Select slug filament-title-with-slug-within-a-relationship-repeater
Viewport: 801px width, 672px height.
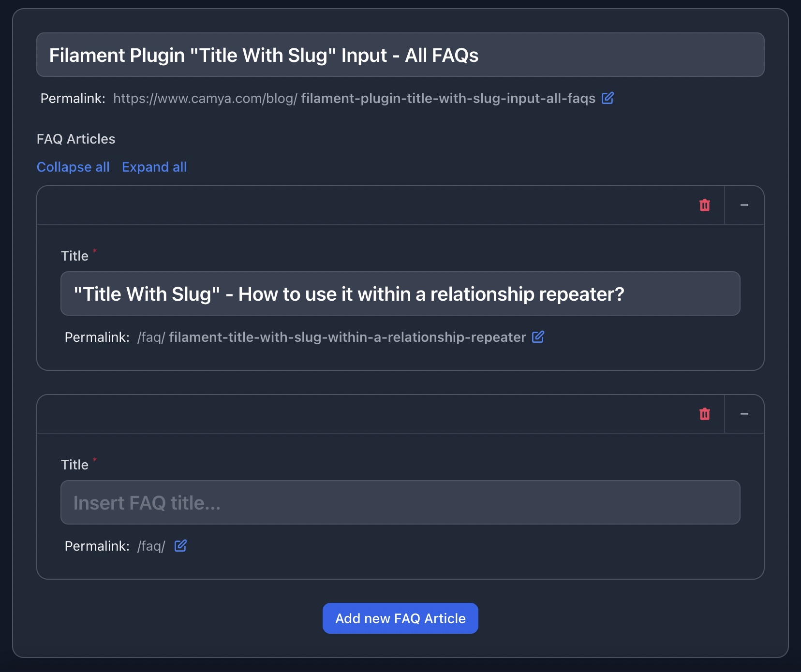347,337
